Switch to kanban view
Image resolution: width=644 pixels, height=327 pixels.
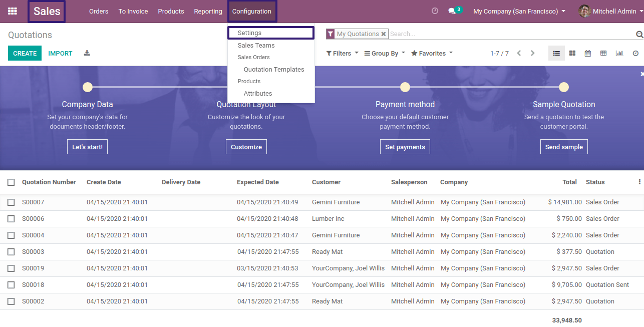[572, 53]
